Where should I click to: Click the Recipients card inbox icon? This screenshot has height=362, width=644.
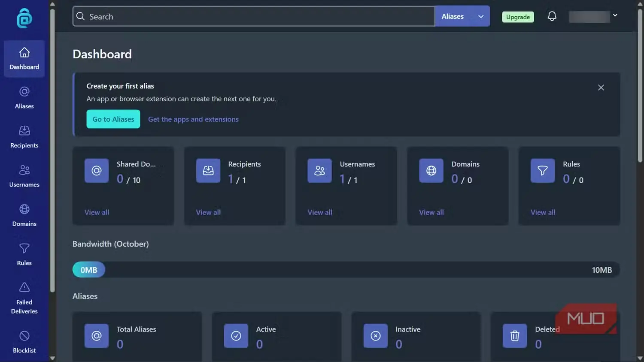point(208,171)
